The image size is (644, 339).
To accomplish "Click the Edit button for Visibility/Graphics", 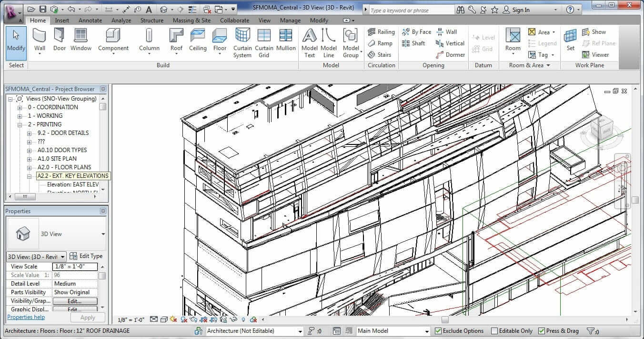I will (75, 300).
